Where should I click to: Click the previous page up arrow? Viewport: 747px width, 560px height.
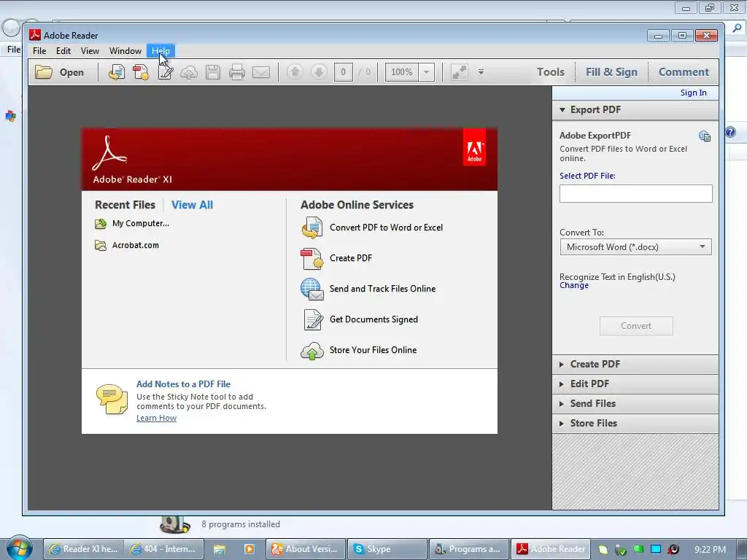(x=295, y=72)
